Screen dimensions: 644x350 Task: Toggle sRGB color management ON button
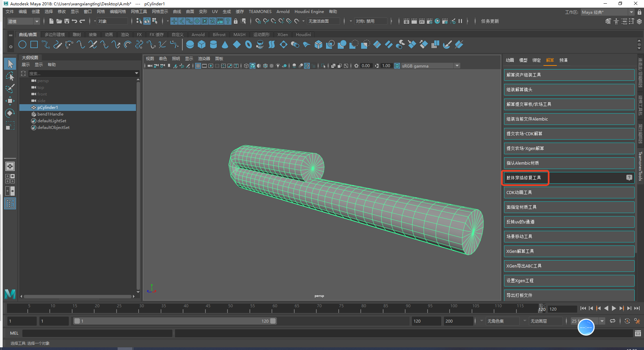397,66
